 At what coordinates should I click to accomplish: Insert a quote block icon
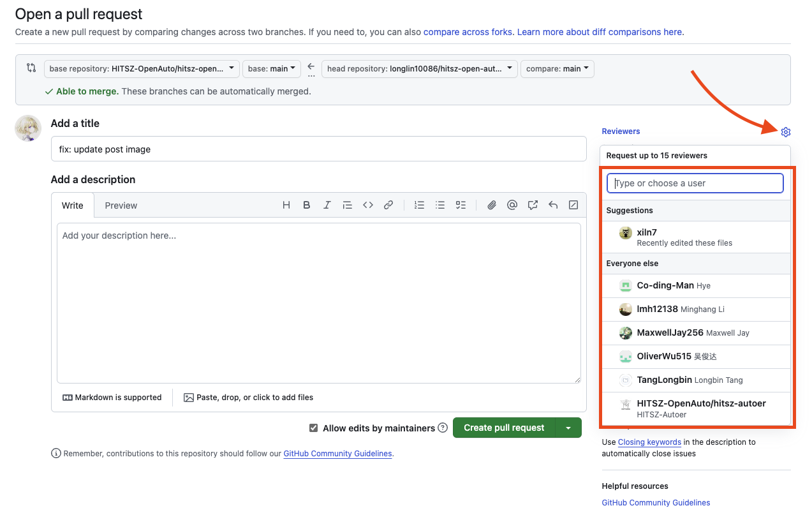tap(348, 205)
